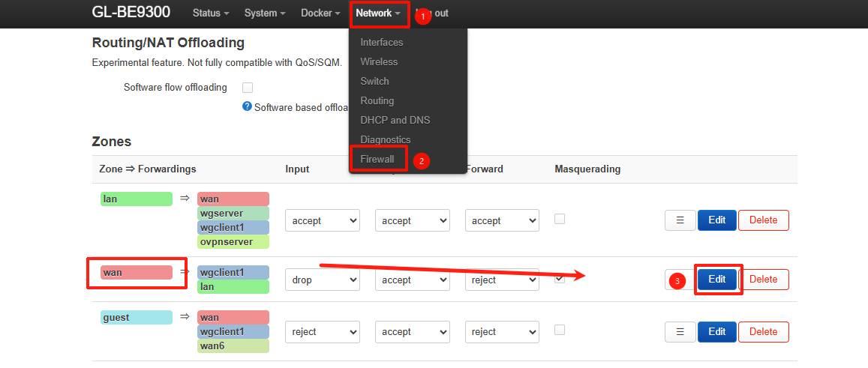Select Firewall from Network menu
Image resolution: width=868 pixels, height=368 pixels.
coord(377,159)
